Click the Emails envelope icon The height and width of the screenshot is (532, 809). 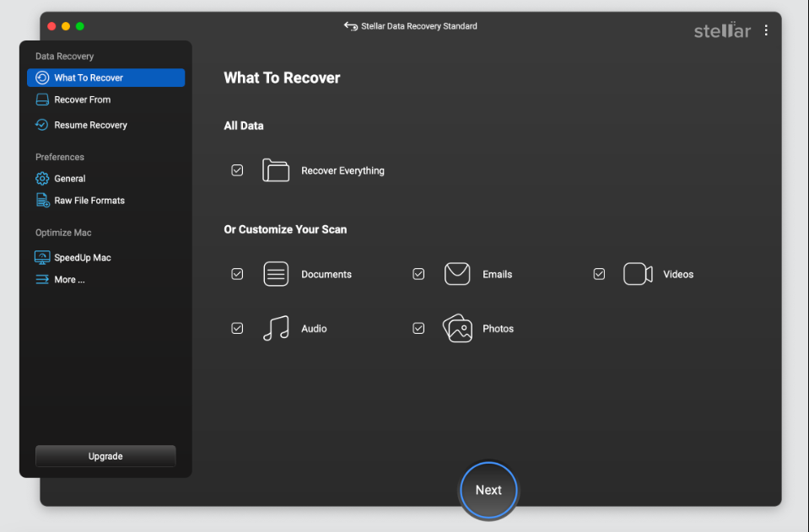point(457,274)
